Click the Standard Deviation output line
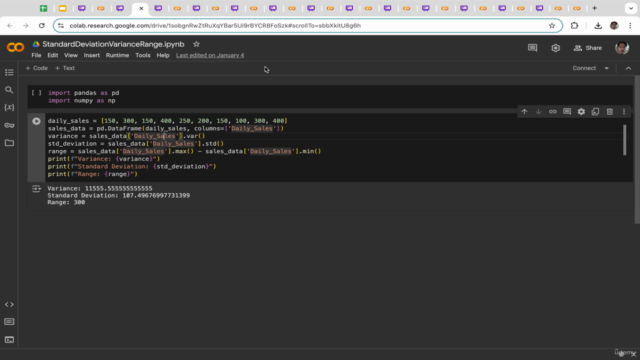The image size is (640, 360). 118,196
